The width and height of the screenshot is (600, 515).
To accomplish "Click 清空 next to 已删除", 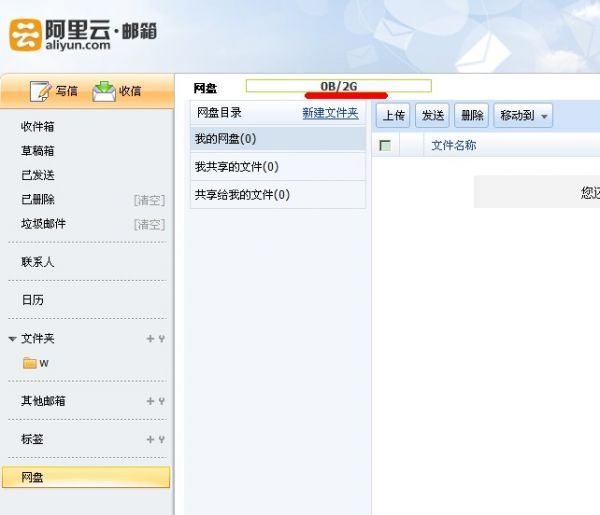I will point(149,200).
